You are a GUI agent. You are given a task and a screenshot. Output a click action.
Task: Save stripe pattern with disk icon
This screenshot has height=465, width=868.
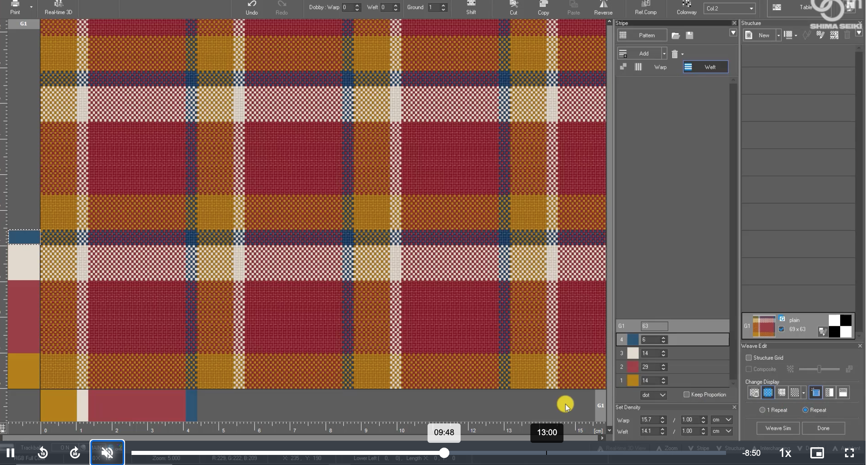689,36
